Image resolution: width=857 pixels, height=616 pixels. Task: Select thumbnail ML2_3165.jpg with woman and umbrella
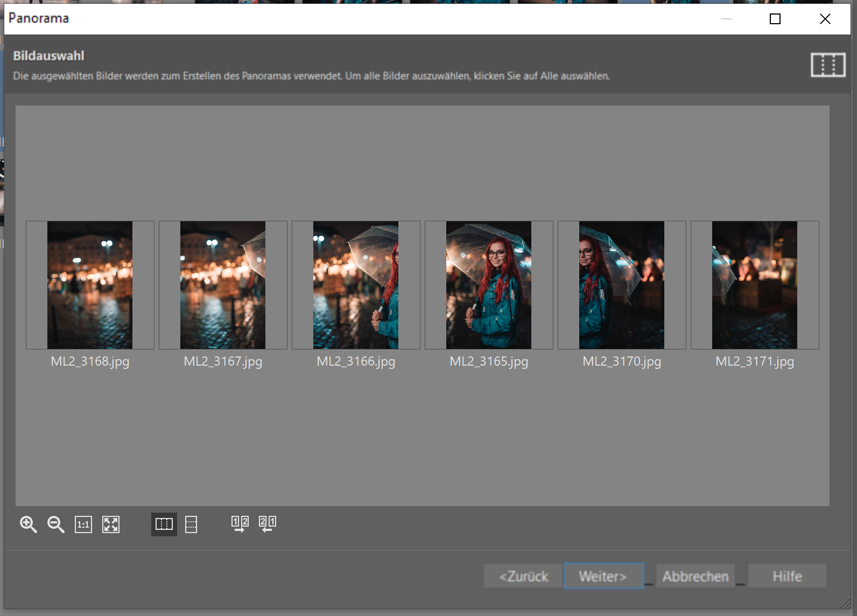click(x=489, y=285)
